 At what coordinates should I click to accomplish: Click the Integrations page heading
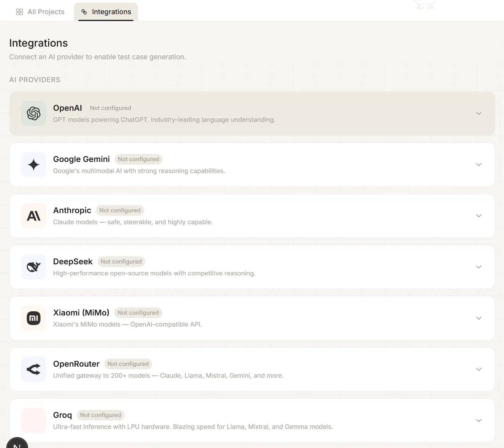39,43
